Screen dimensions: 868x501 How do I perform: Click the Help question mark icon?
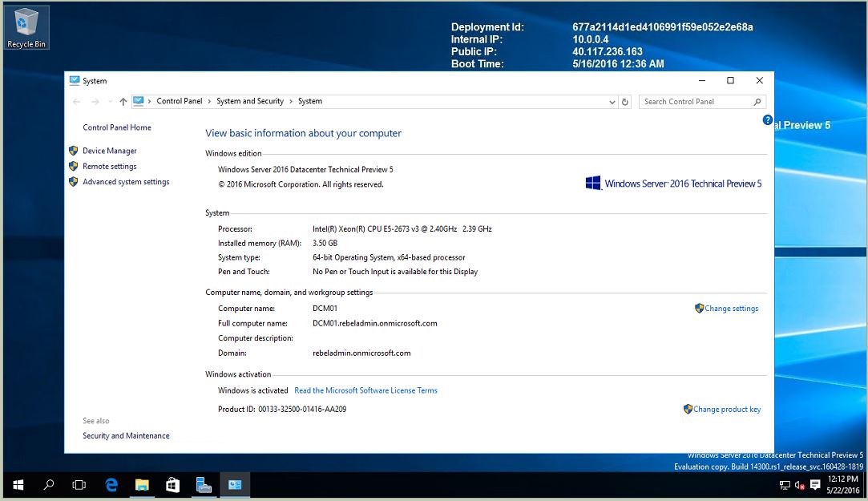point(767,120)
